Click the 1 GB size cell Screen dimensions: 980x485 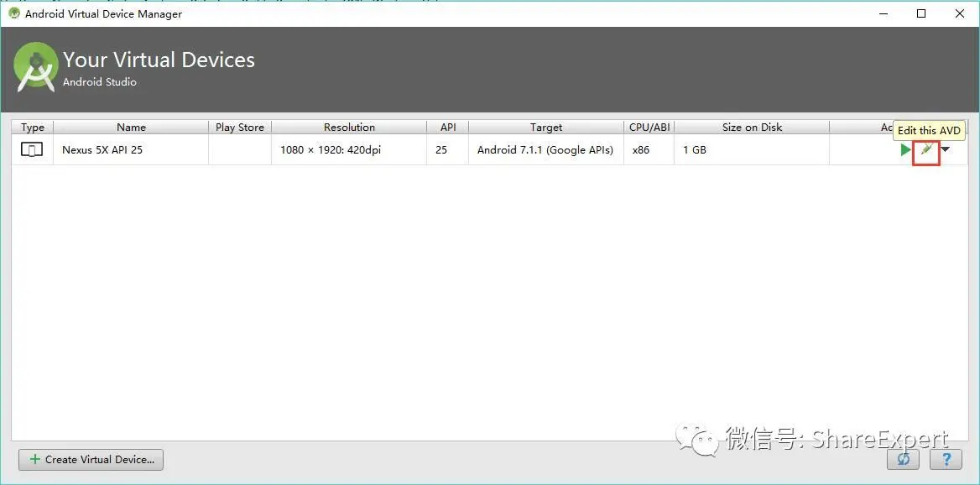tap(752, 150)
